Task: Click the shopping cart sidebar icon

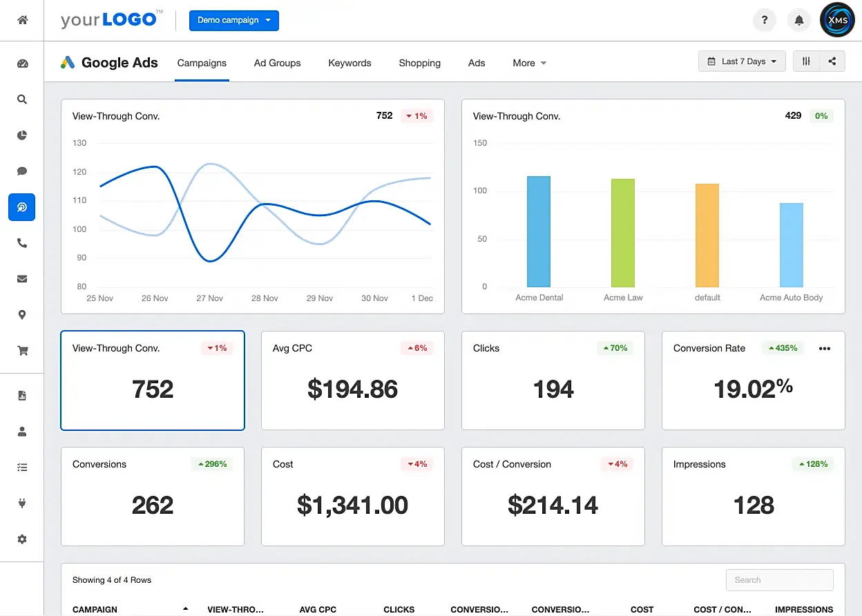Action: [x=22, y=351]
